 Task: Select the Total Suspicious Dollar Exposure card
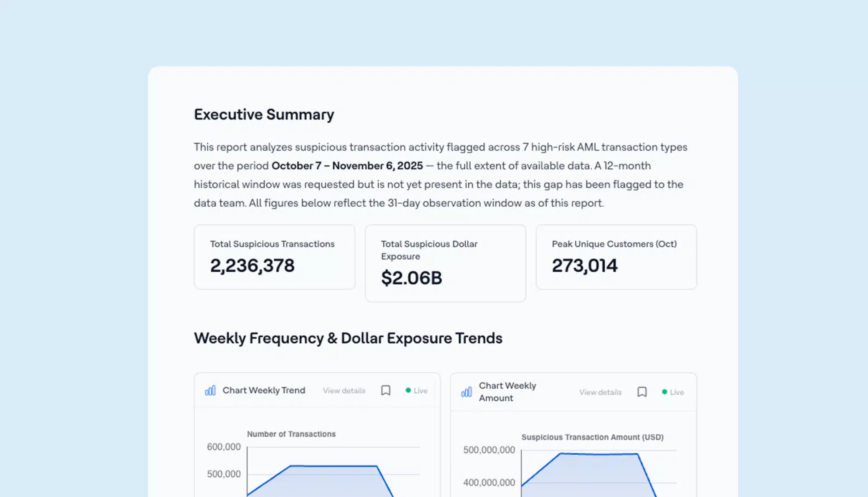pyautogui.click(x=445, y=263)
